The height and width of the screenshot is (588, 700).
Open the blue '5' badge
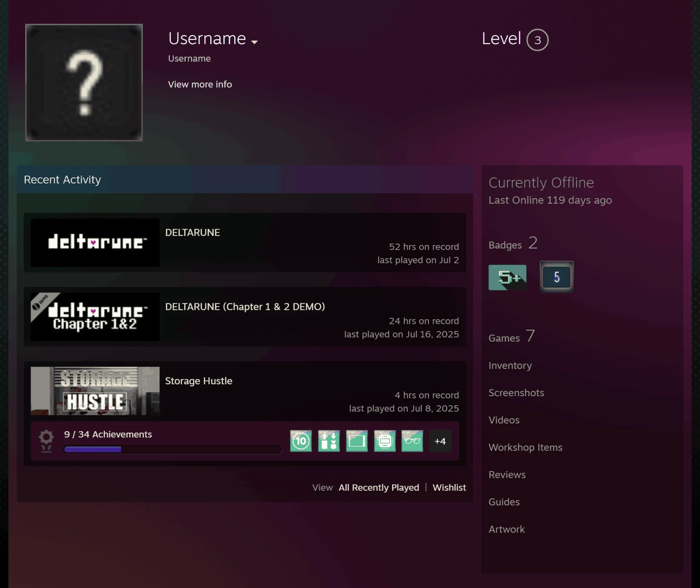click(x=556, y=277)
